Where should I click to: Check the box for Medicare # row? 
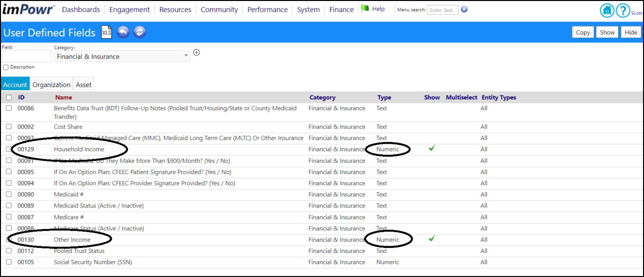[x=9, y=217]
